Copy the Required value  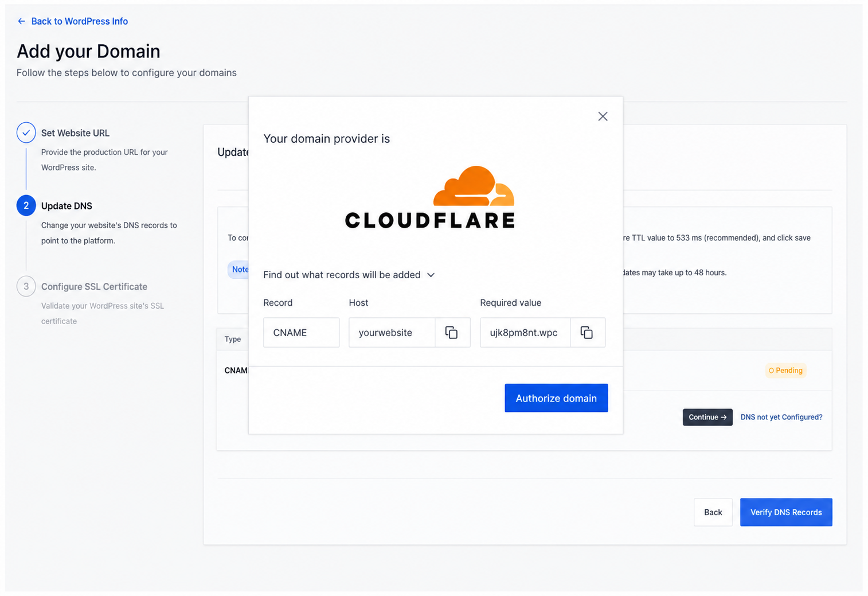(x=587, y=333)
